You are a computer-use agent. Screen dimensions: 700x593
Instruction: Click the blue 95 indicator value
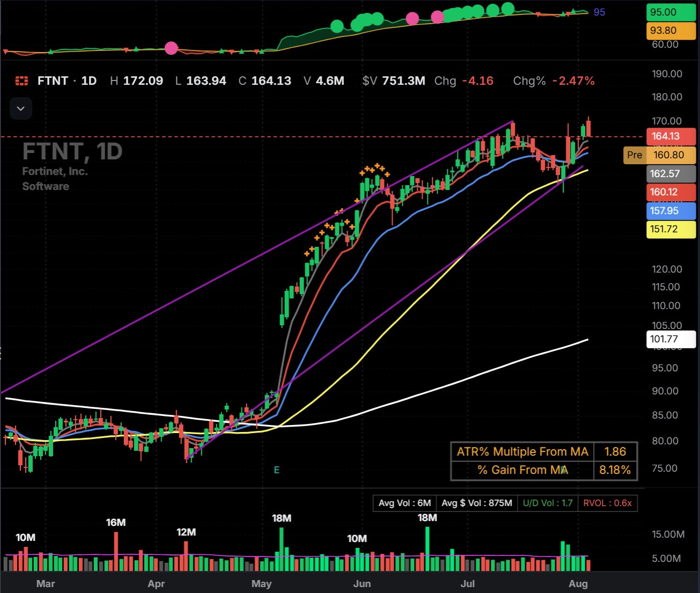(599, 12)
